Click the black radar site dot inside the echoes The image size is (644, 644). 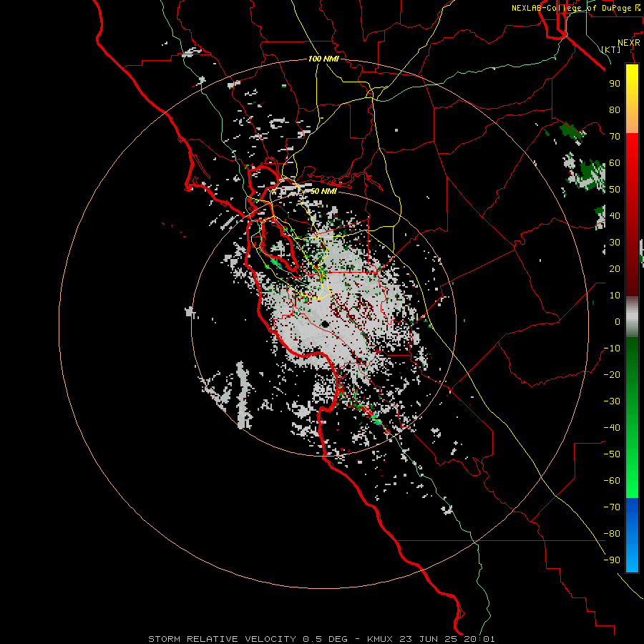tap(326, 324)
